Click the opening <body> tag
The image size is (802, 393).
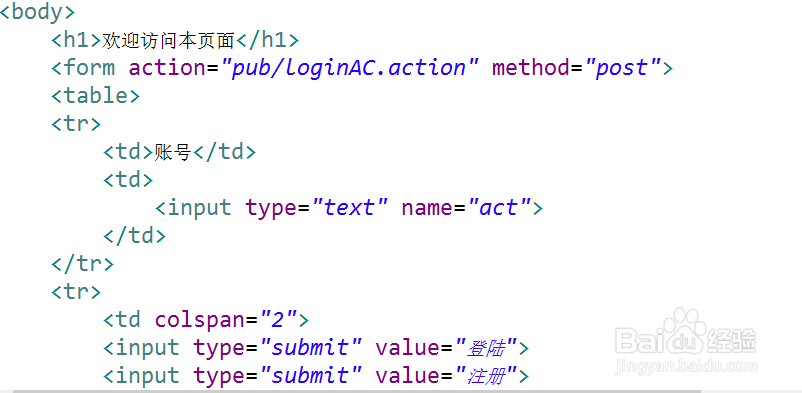tap(37, 11)
